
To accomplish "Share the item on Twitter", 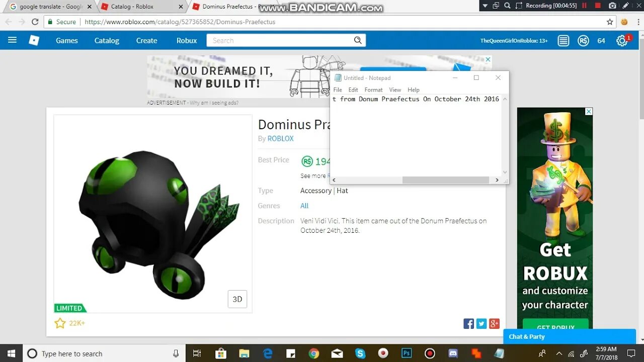I will click(481, 324).
